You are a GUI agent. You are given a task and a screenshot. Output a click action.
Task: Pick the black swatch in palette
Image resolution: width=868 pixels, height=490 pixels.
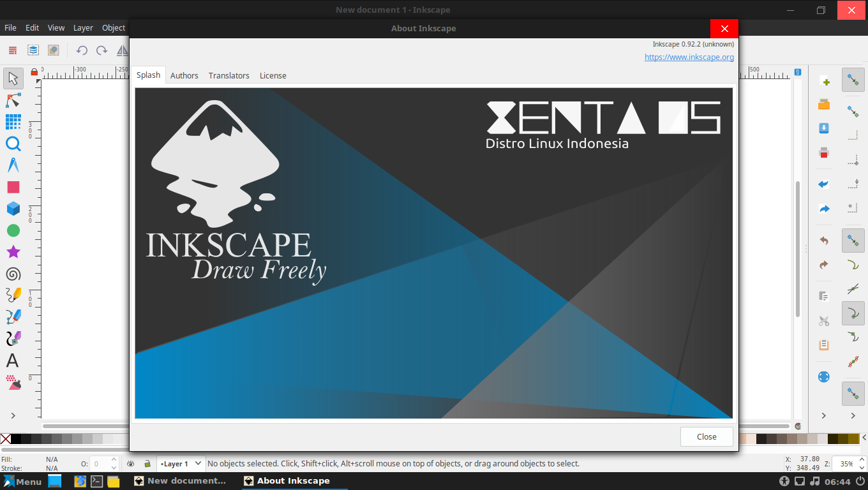coord(16,439)
